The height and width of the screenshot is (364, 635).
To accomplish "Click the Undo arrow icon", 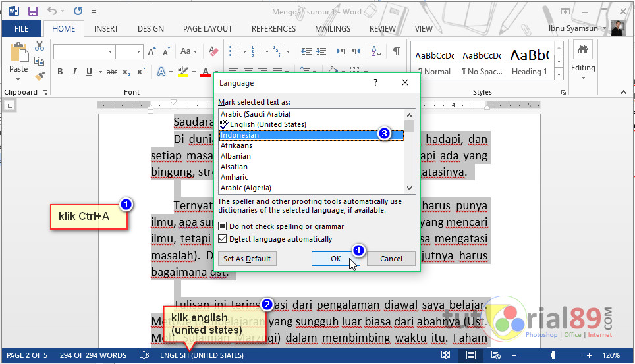I will tap(52, 11).
